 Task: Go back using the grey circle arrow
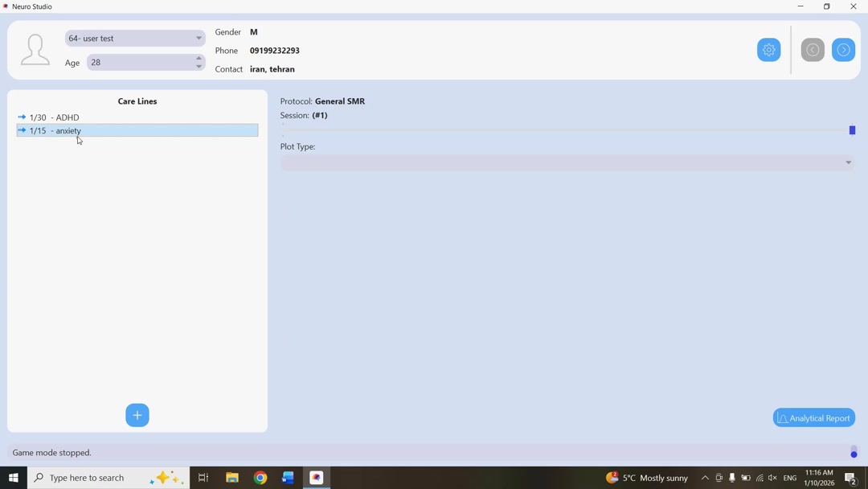(x=812, y=50)
